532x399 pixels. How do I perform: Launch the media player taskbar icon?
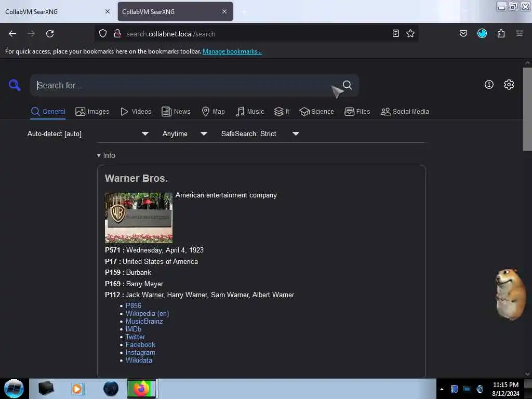(x=77, y=389)
